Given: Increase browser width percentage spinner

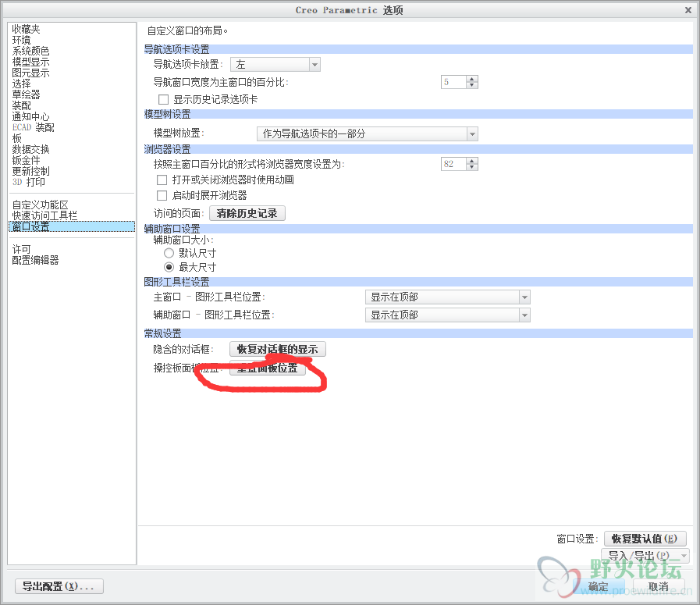Looking at the screenshot, I should pyautogui.click(x=472, y=161).
